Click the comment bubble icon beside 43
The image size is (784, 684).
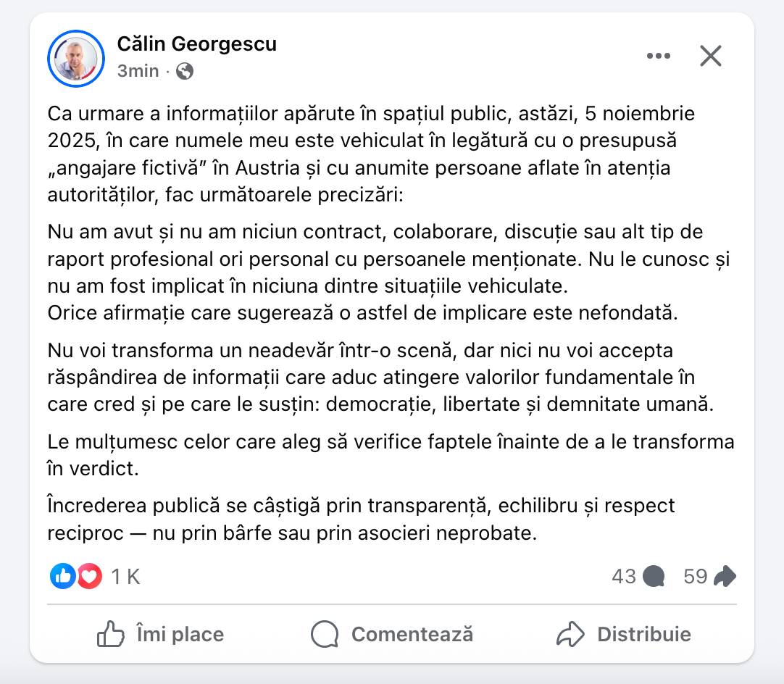pyautogui.click(x=654, y=576)
